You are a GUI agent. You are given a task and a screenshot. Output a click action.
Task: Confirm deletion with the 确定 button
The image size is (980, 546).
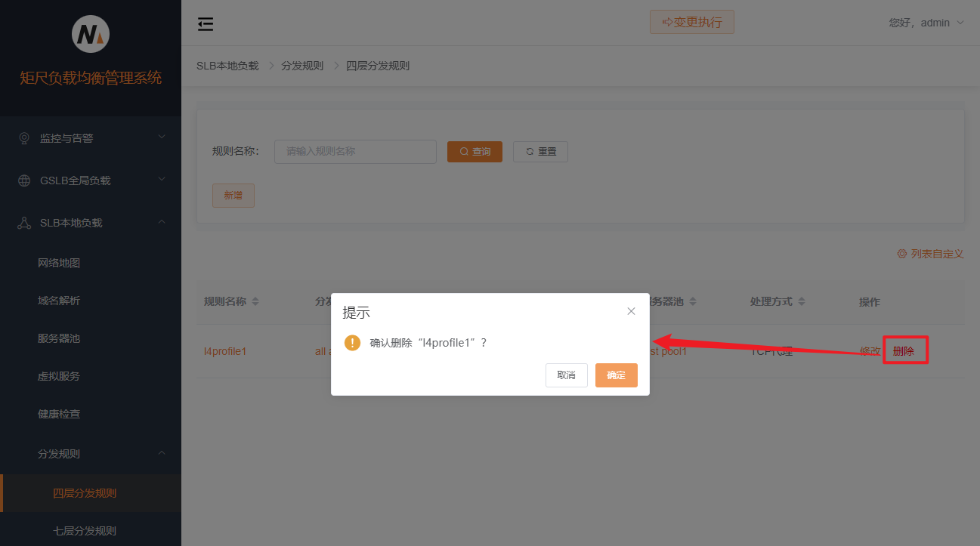[616, 375]
